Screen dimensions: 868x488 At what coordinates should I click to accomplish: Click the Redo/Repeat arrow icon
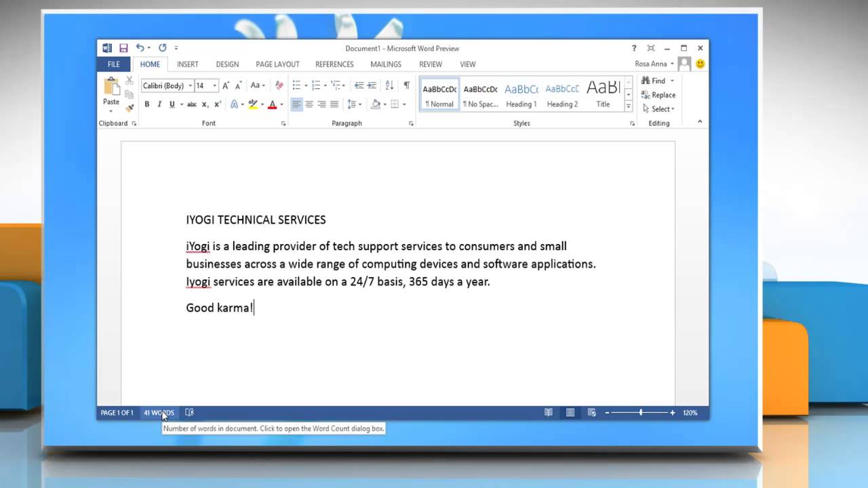(162, 48)
